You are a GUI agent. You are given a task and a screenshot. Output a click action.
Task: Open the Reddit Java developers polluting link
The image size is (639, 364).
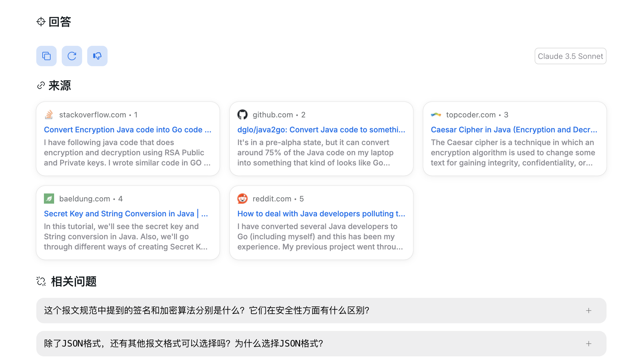tap(321, 214)
